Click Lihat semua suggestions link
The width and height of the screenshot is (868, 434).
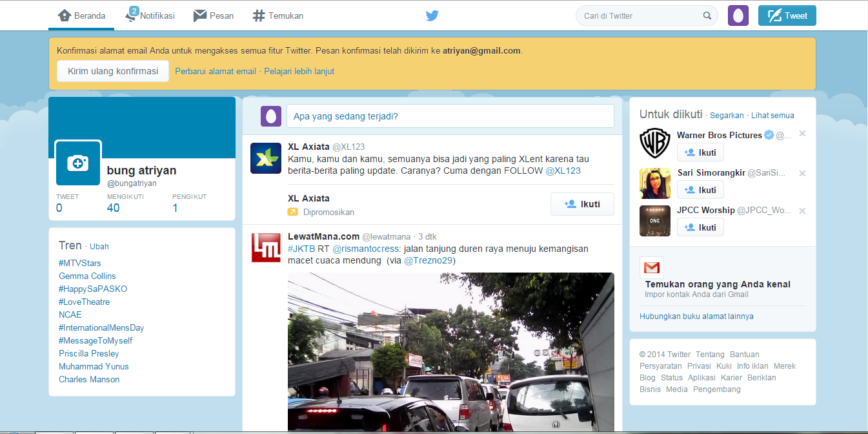772,116
